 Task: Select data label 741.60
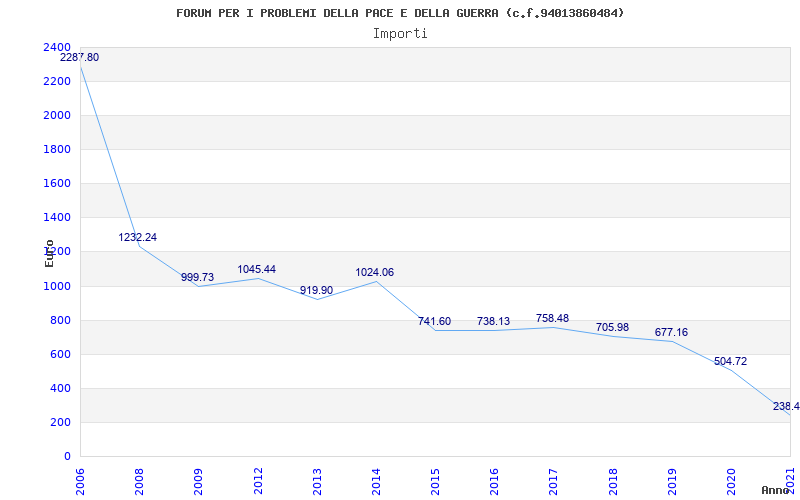(434, 321)
